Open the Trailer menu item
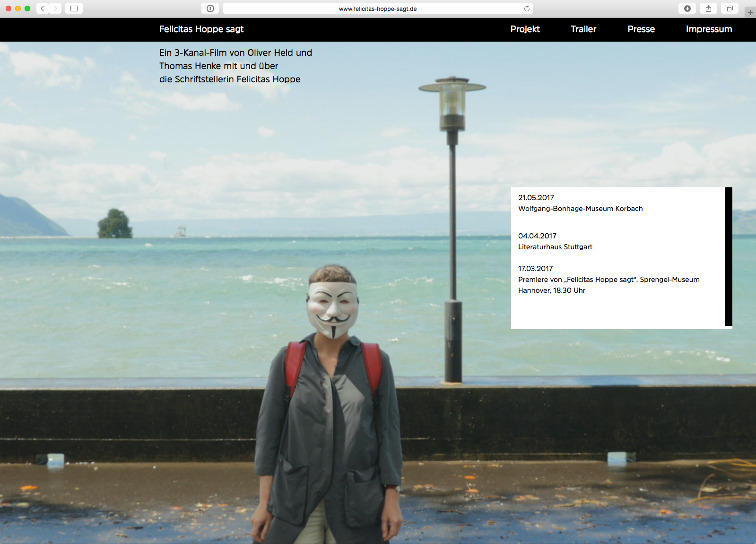 (x=583, y=29)
